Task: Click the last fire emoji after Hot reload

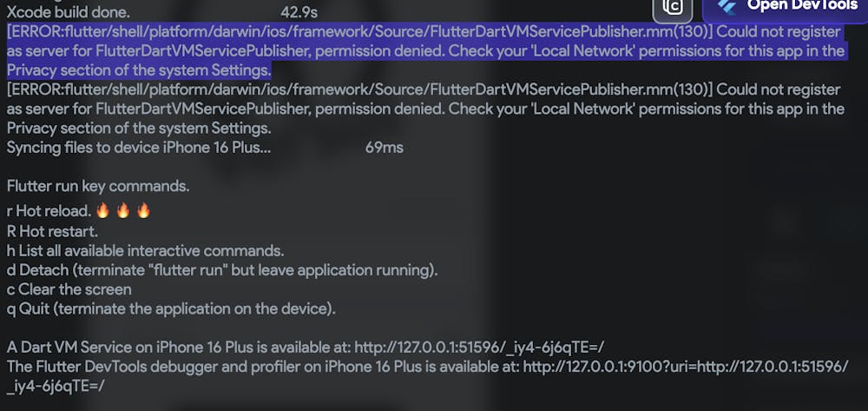Action: 143,210
